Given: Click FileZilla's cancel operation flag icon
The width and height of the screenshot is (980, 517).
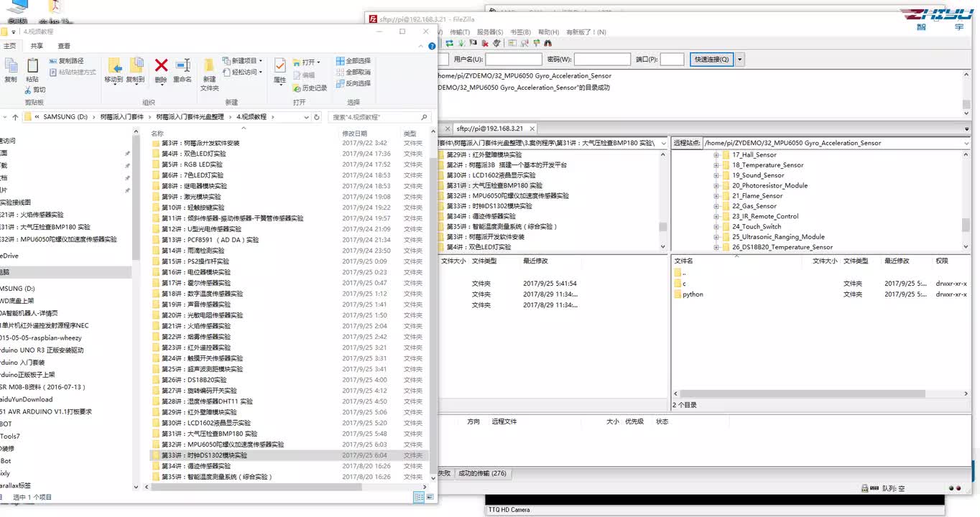Looking at the screenshot, I should pyautogui.click(x=474, y=43).
